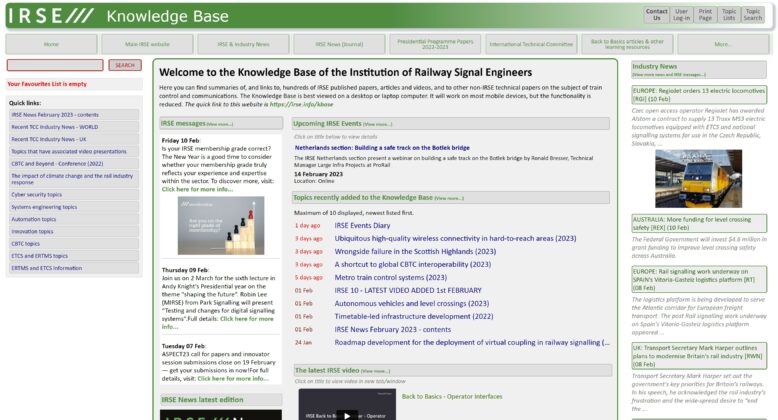Open the yellow locomotive news image

[699, 179]
